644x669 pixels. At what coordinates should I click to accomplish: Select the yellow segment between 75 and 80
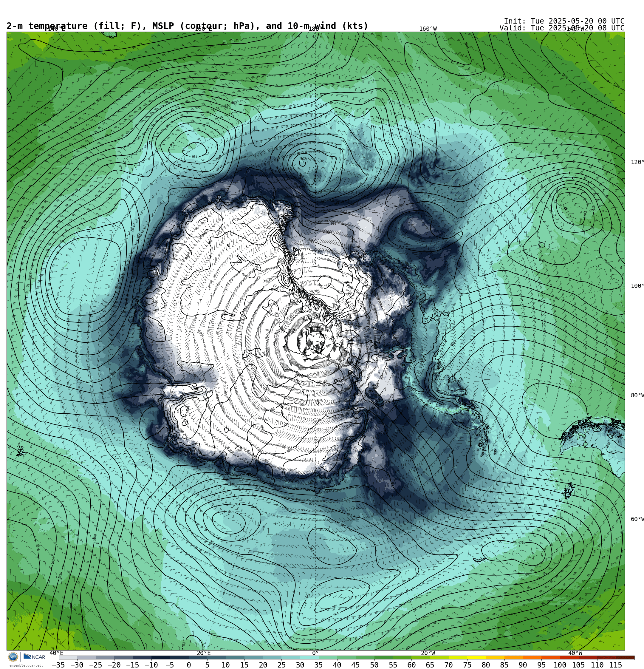pos(476,657)
